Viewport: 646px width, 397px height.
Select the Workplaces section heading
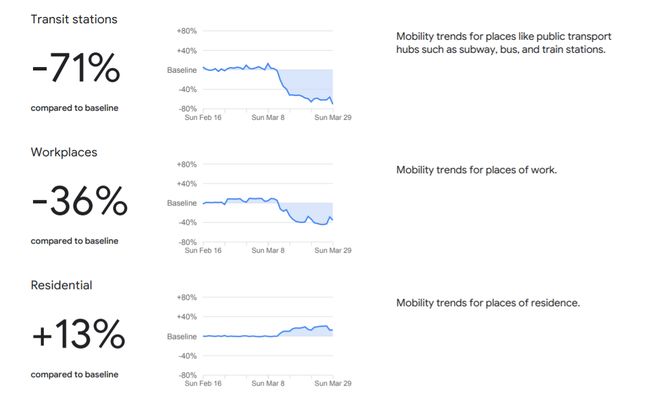coord(64,152)
